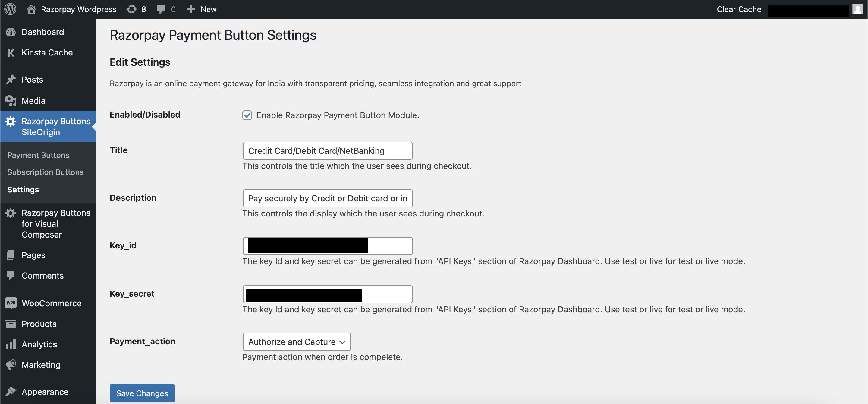Click the WooCommerce Woo icon
This screenshot has height=404, width=868.
[x=11, y=303]
